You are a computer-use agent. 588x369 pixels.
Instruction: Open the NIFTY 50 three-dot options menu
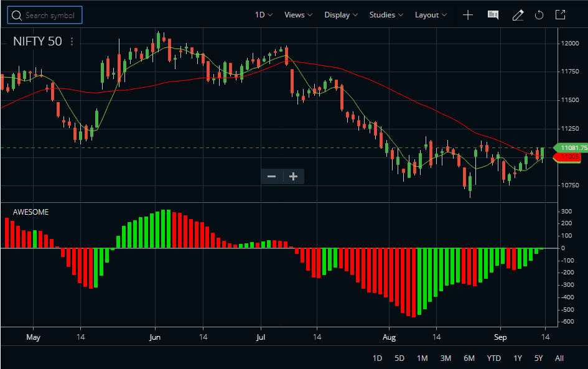point(72,41)
